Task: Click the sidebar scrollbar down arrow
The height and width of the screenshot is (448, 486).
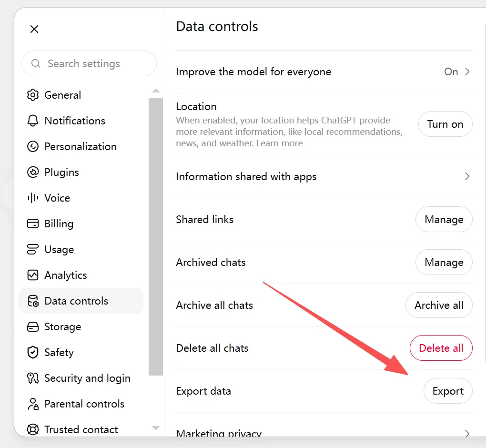Action: [156, 428]
